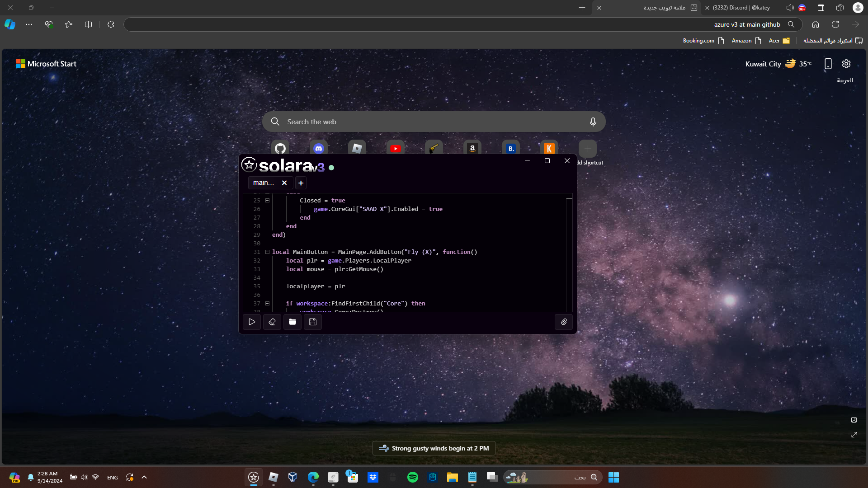Open the Edge profile avatar
Image resolution: width=868 pixels, height=488 pixels.
[858, 8]
